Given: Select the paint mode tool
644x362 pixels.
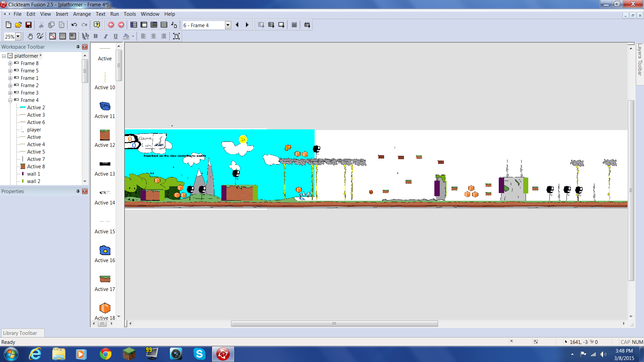Looking at the screenshot, I should pyautogui.click(x=40, y=36).
